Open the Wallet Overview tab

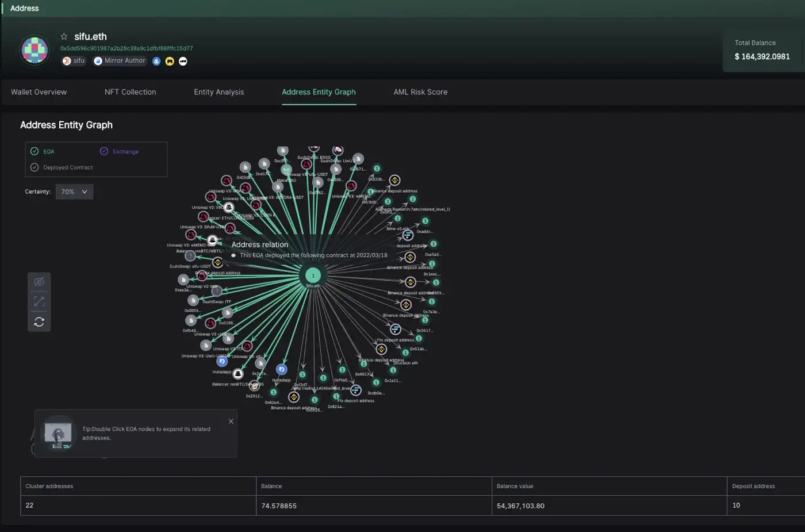39,92
